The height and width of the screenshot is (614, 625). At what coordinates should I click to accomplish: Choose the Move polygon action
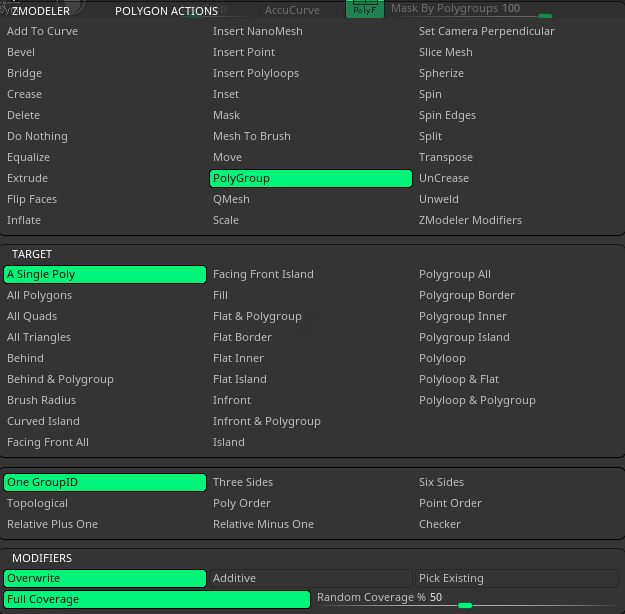point(227,157)
